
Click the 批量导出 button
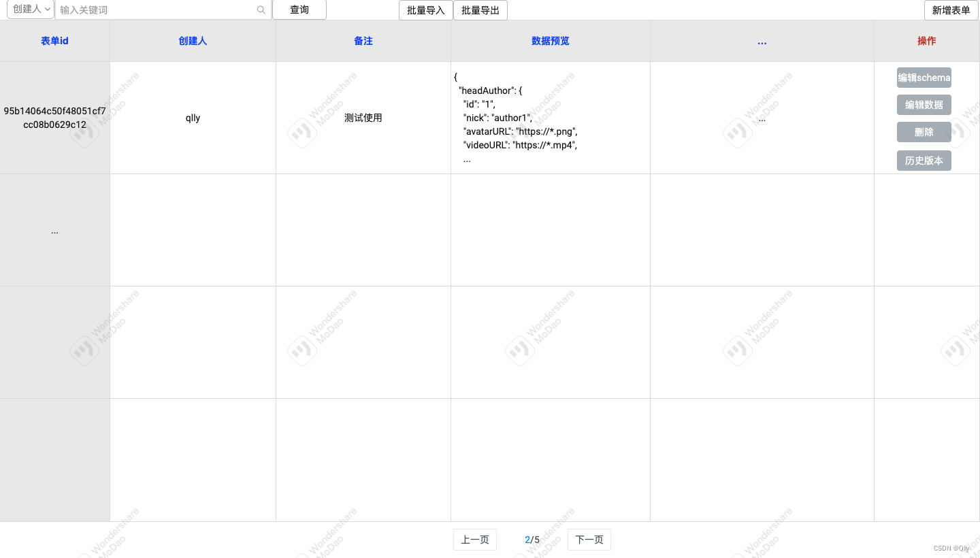(480, 10)
